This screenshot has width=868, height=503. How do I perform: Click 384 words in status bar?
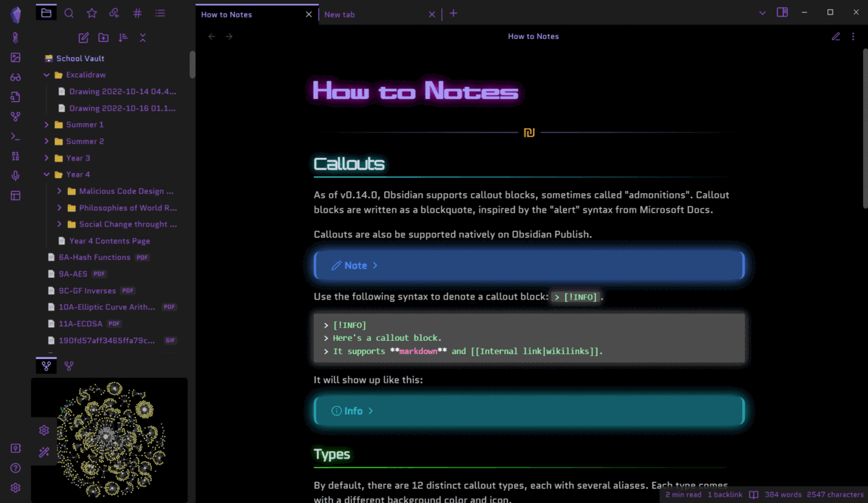point(783,495)
